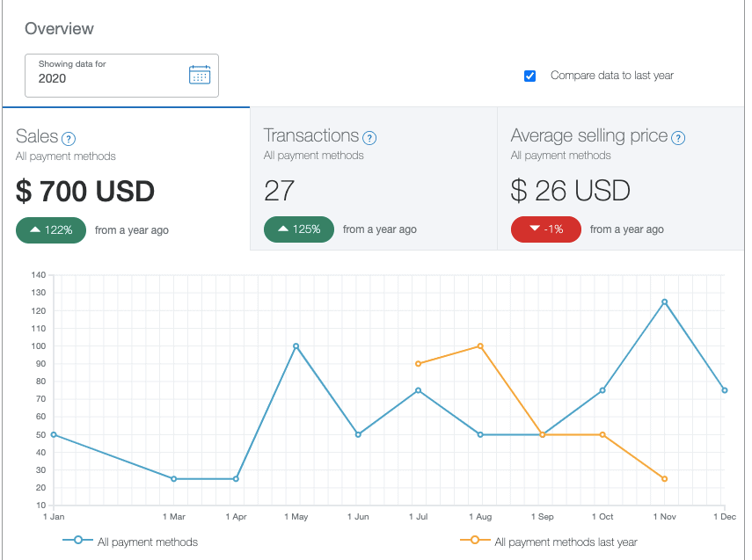Click the up arrow in the 122% badge
Viewport: 752px width, 560px height.
tap(35, 229)
